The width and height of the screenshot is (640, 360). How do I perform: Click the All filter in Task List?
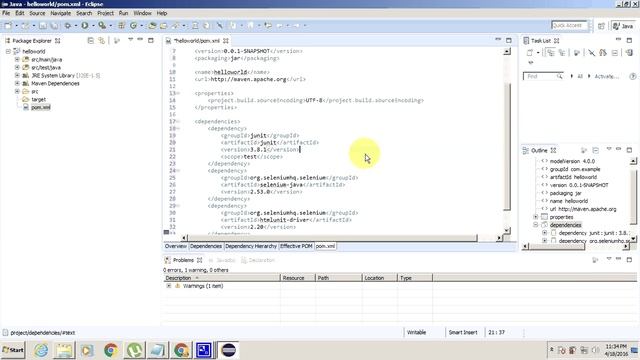coord(580,76)
